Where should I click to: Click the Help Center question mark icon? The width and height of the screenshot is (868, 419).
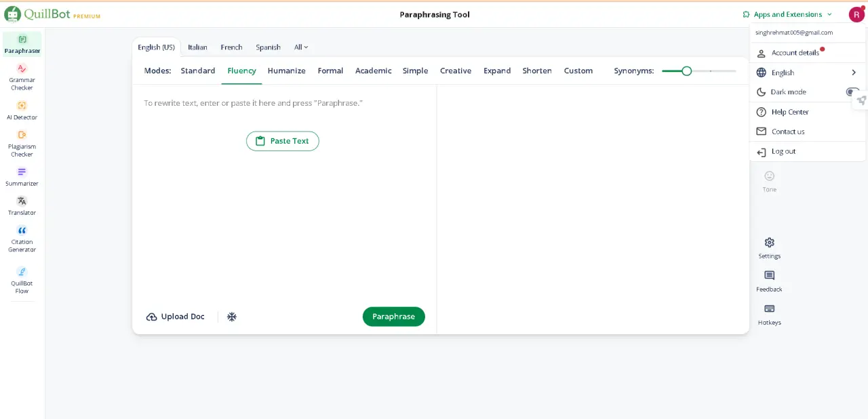click(x=761, y=112)
